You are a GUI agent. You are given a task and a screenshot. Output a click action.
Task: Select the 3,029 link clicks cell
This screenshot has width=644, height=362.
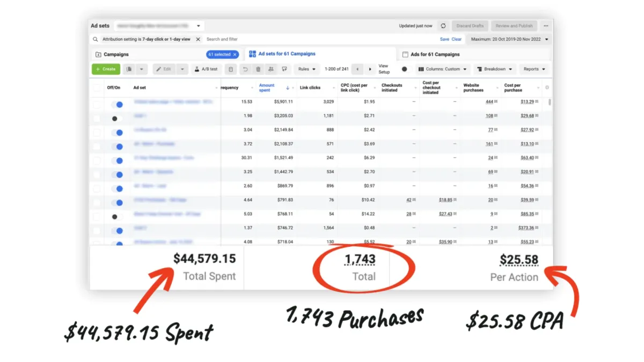point(328,101)
